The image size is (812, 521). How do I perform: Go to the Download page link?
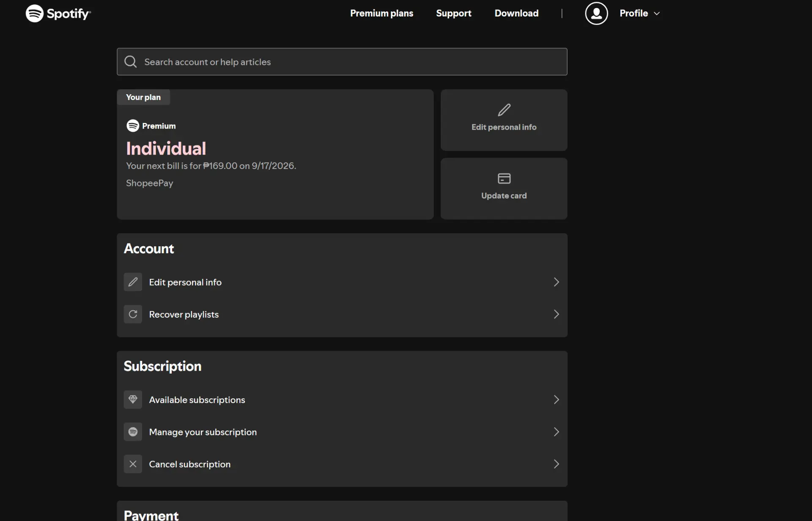516,14
